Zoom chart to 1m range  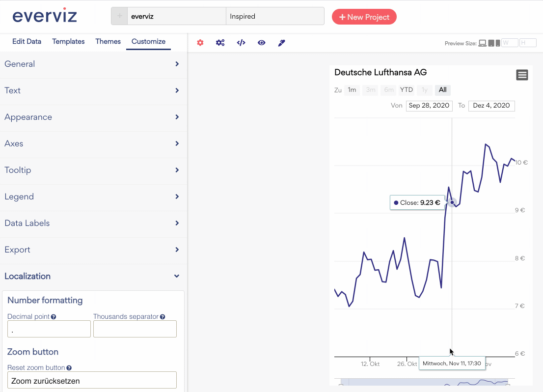pos(352,90)
